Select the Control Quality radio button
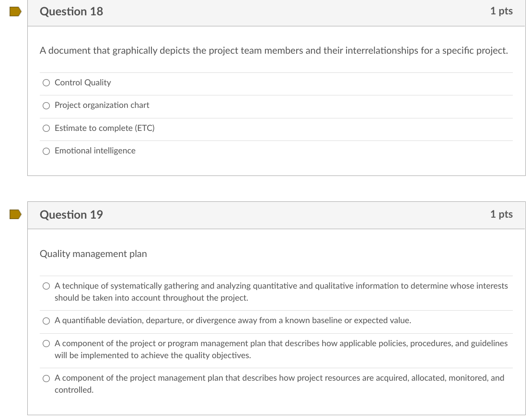Screen dimensions: 531x420 click(x=46, y=82)
